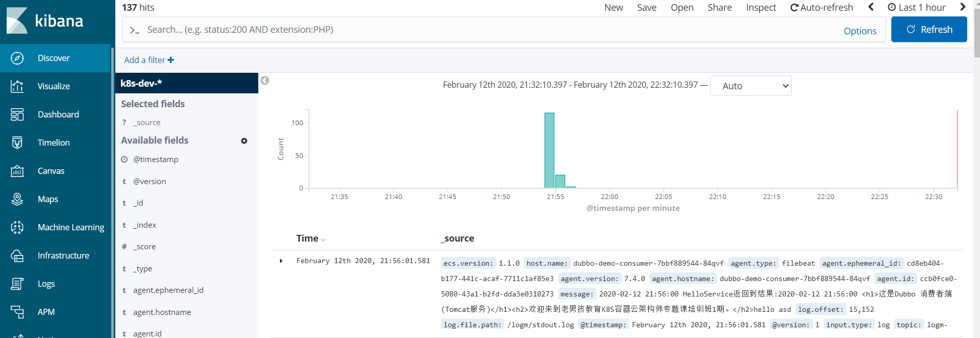Open the Canvas sidebar icon
980x338 pixels.
(17, 171)
